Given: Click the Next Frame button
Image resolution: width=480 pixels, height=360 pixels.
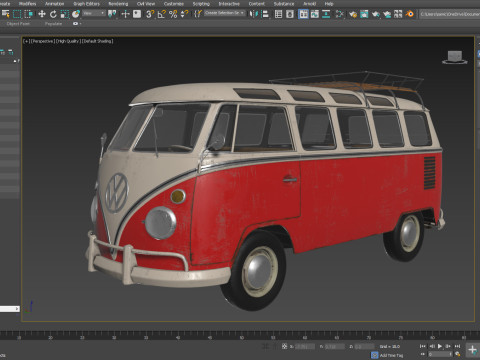Looking at the screenshot, I should click(x=448, y=346).
